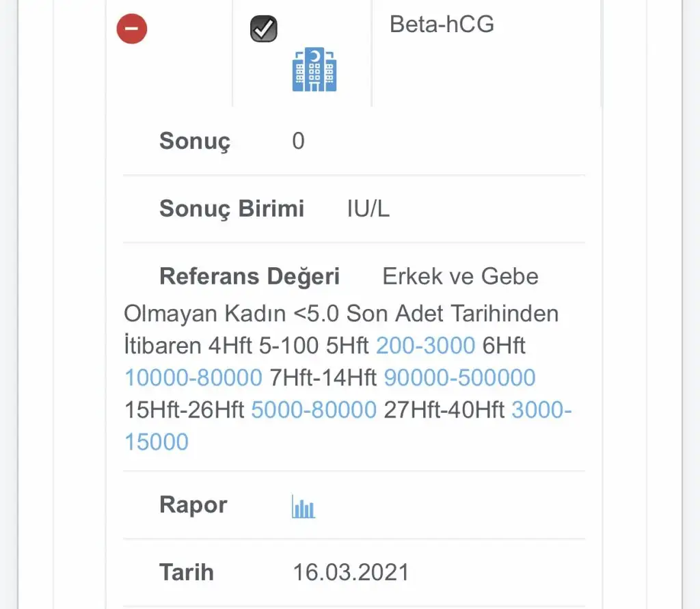This screenshot has width=700, height=609.
Task: Select the Beta-hCG test name
Action: [x=442, y=25]
